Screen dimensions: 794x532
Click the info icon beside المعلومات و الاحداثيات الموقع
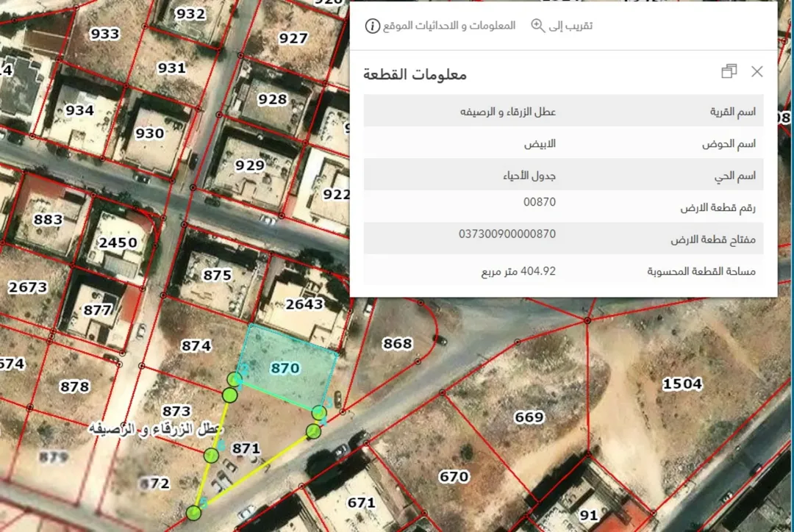pyautogui.click(x=372, y=26)
